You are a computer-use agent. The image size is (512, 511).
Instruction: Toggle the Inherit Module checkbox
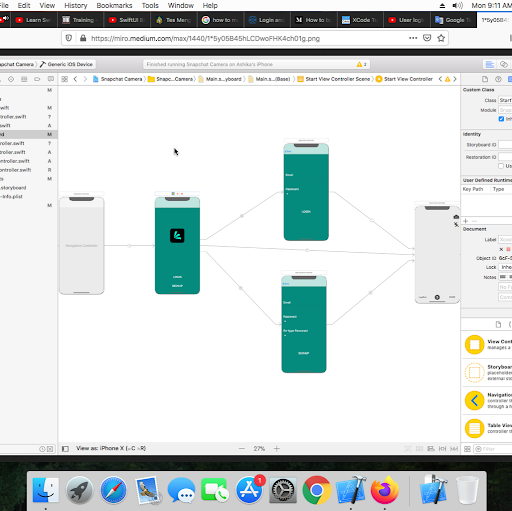coord(501,119)
